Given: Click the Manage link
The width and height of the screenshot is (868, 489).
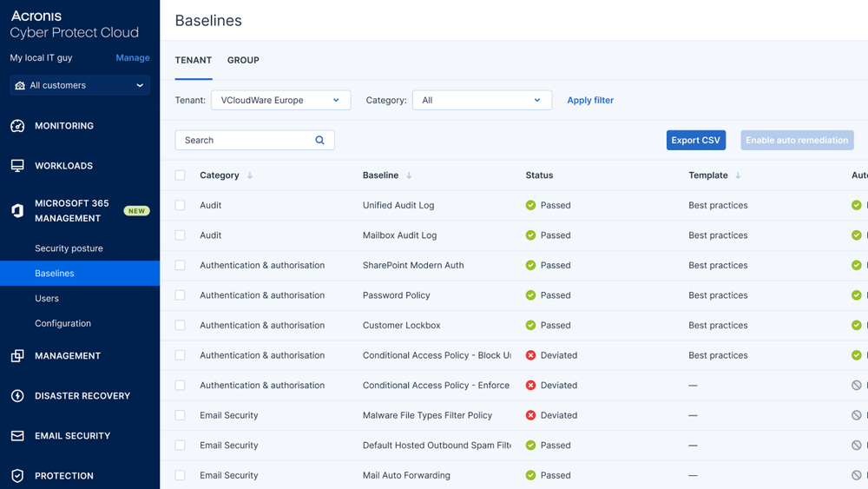Looking at the screenshot, I should pyautogui.click(x=132, y=57).
